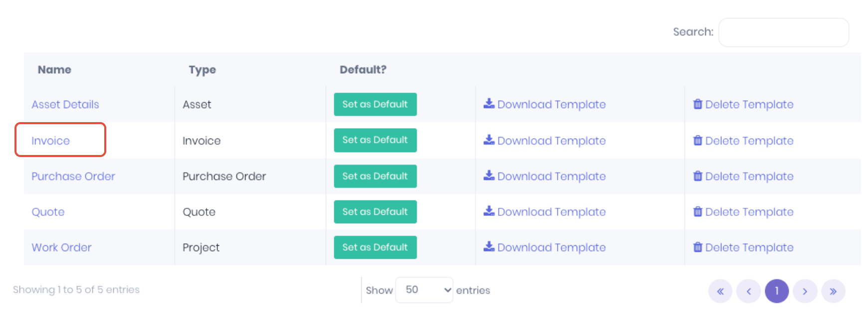Sort table by Type column header
The image size is (868, 317).
(x=202, y=70)
